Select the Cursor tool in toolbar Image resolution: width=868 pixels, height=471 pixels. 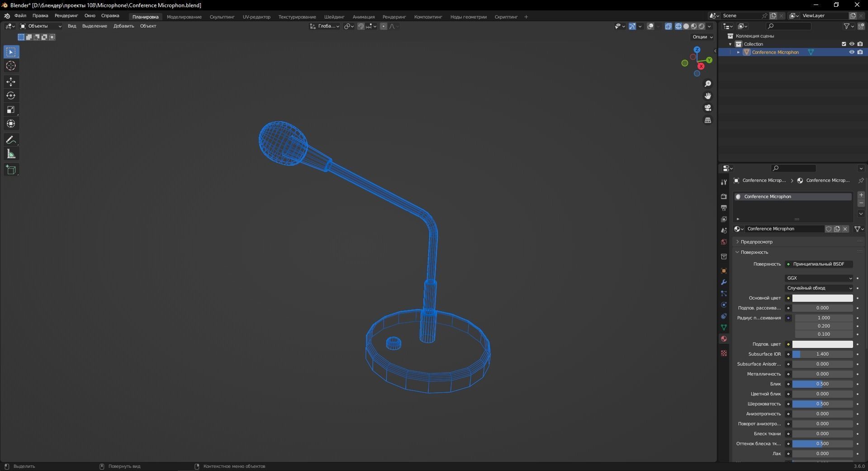click(x=11, y=66)
